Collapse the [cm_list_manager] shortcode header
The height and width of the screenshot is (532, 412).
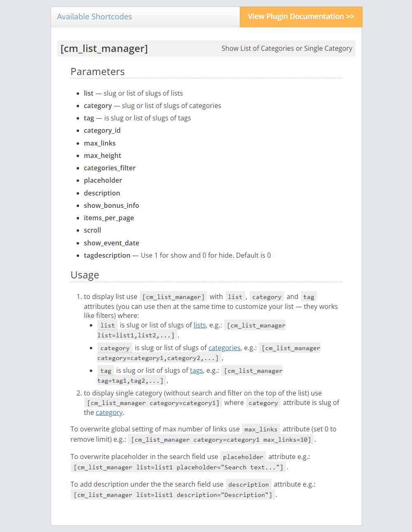[x=104, y=49]
